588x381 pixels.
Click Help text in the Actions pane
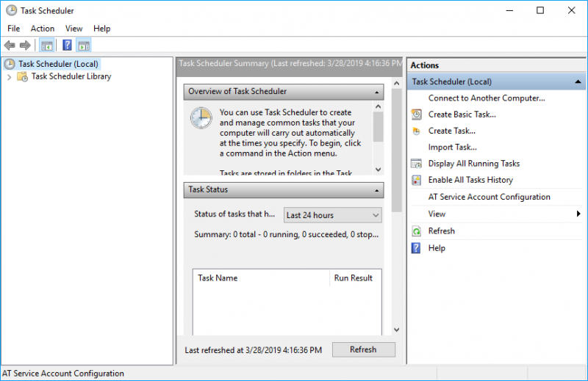click(437, 248)
